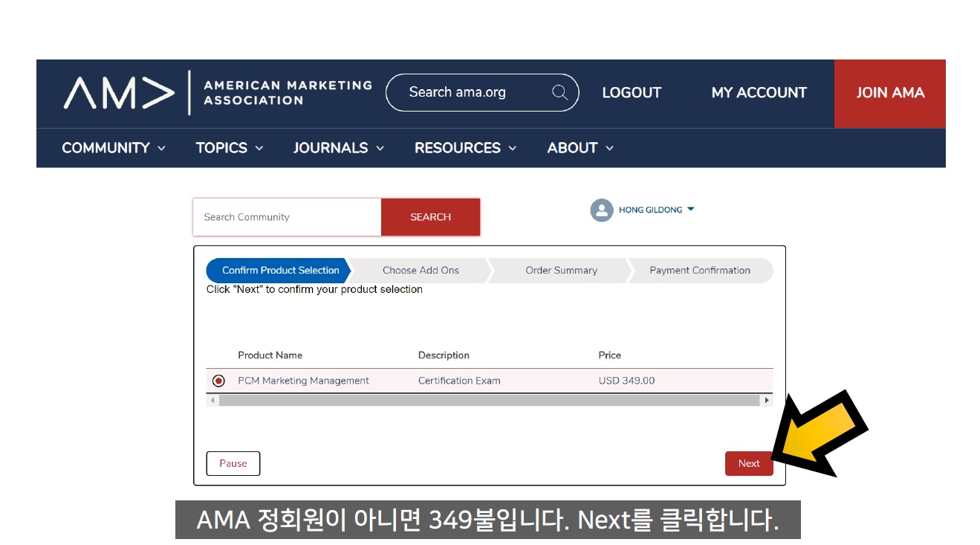
Task: Click the Search ama.org field
Action: click(x=481, y=93)
